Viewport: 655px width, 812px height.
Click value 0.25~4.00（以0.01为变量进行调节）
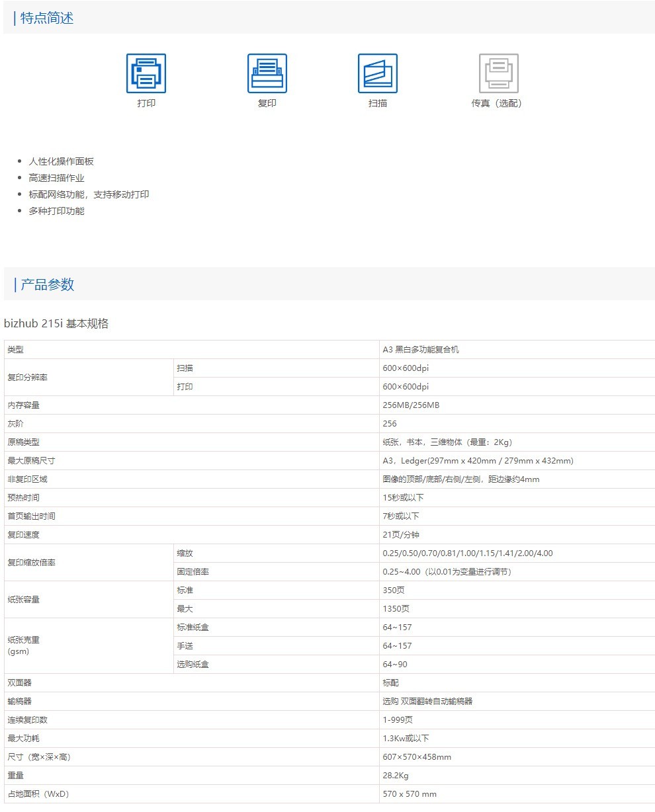coord(449,572)
